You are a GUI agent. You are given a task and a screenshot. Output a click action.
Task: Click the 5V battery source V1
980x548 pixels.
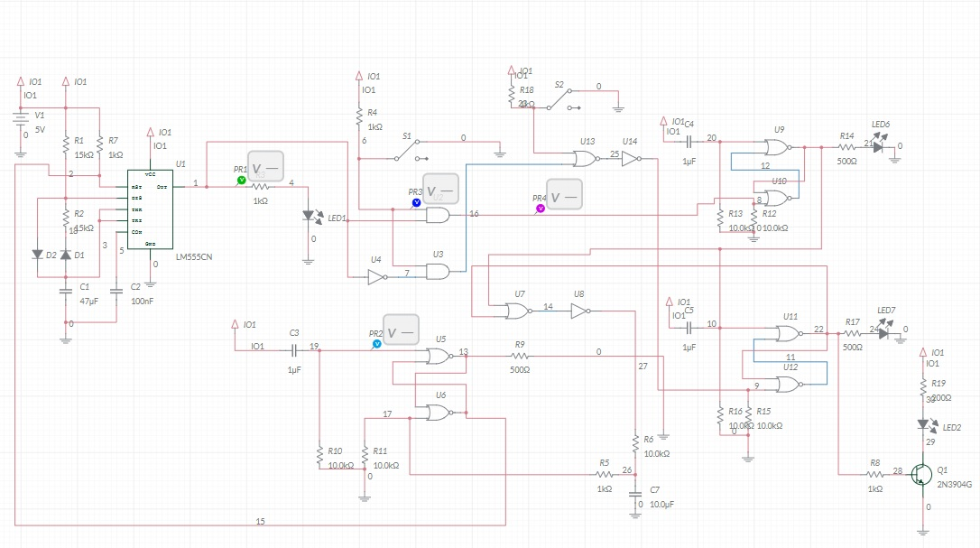[x=21, y=122]
